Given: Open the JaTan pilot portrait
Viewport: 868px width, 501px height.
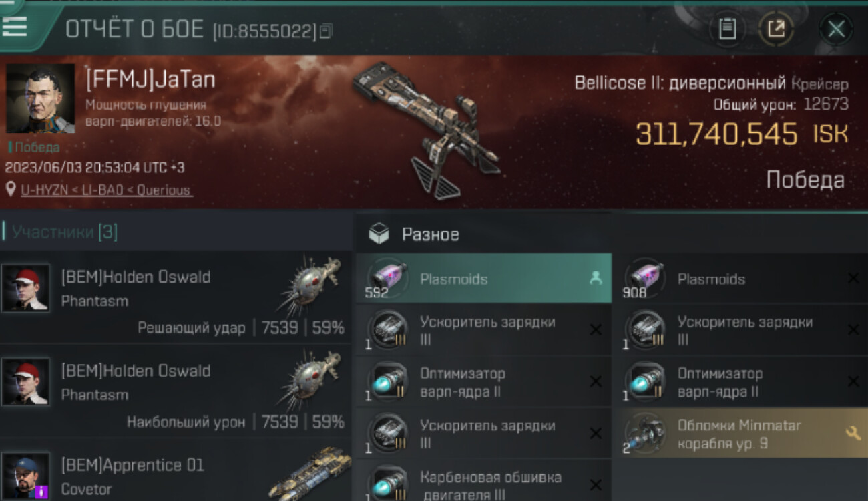Looking at the screenshot, I should (40, 98).
